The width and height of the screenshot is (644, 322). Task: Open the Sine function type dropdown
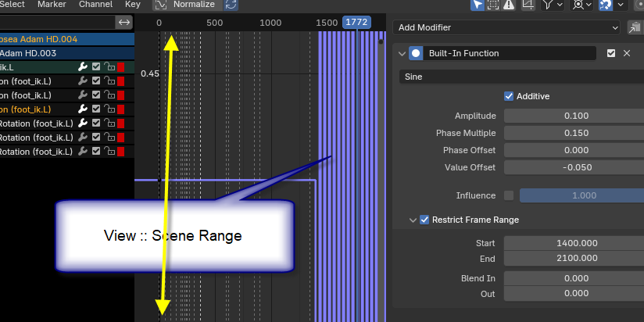click(521, 77)
